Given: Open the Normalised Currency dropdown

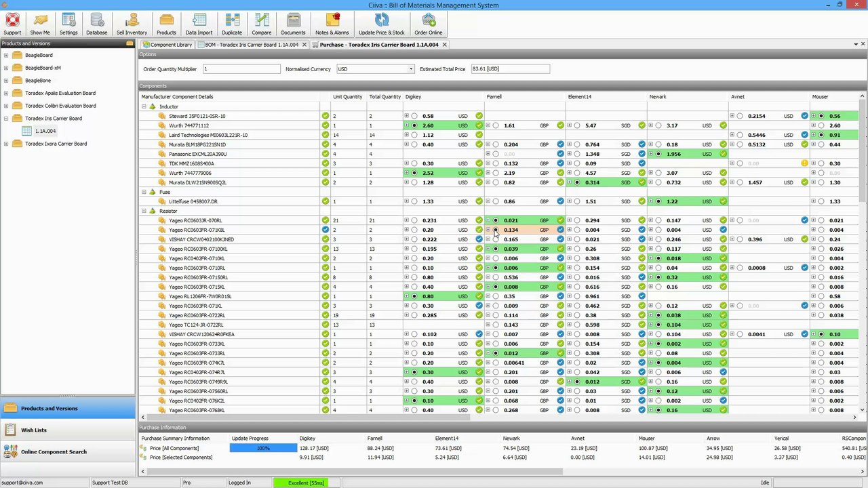Looking at the screenshot, I should click(x=410, y=69).
